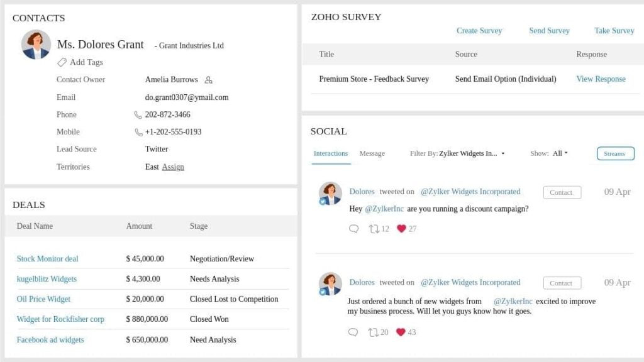Click the reply bubble icon on the first tweet
Image resolution: width=644 pixels, height=362 pixels.
click(x=353, y=229)
